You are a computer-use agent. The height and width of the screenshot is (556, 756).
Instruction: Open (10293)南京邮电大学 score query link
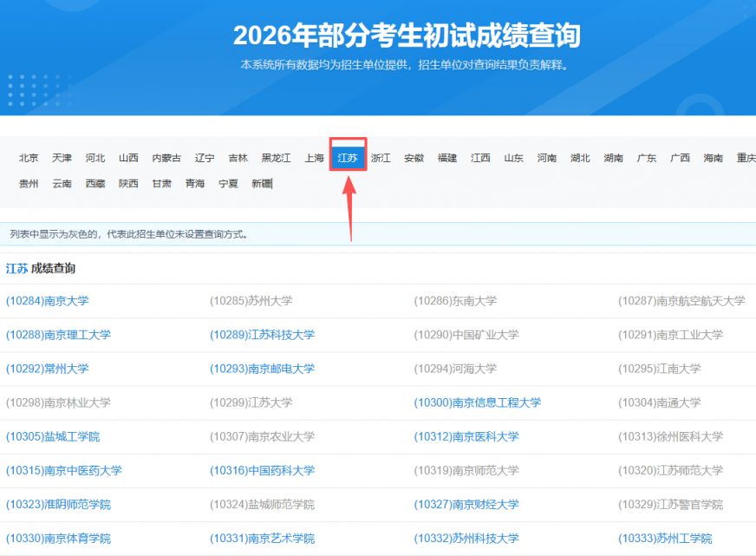263,369
